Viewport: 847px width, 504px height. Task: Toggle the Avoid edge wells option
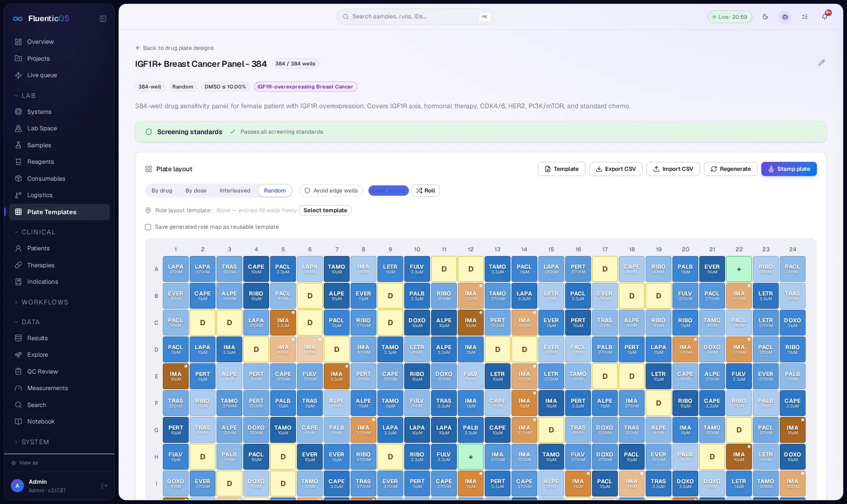coord(331,191)
